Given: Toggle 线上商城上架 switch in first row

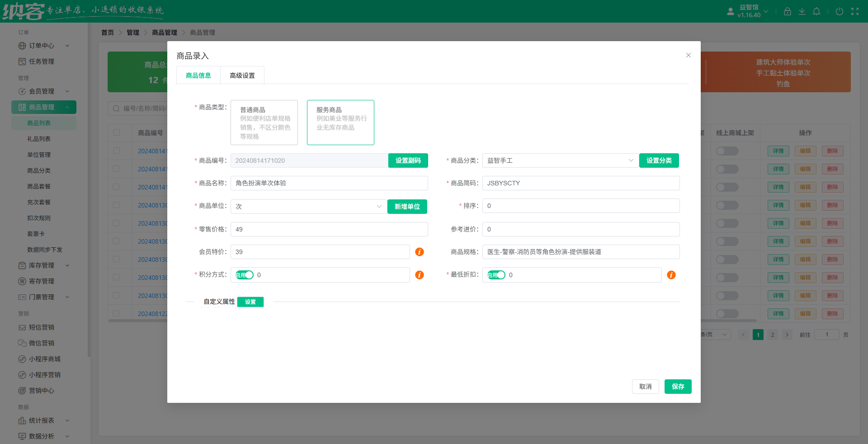Looking at the screenshot, I should pos(727,151).
